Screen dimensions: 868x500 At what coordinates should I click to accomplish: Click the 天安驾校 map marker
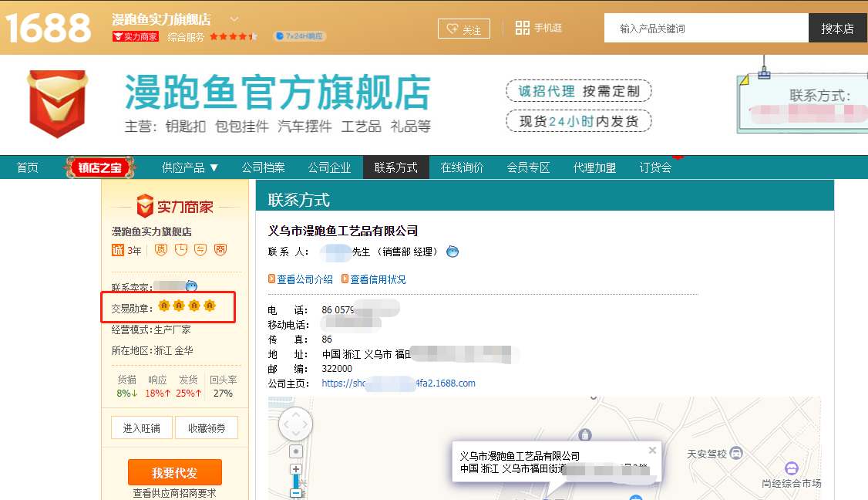[x=735, y=454]
